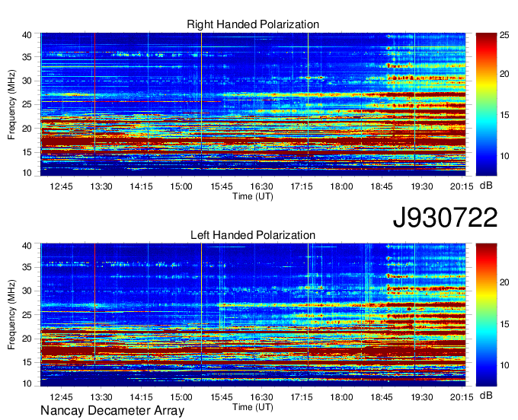
Task: Click "13:30" tick on Left Handed time axis
Action: [x=101, y=397]
